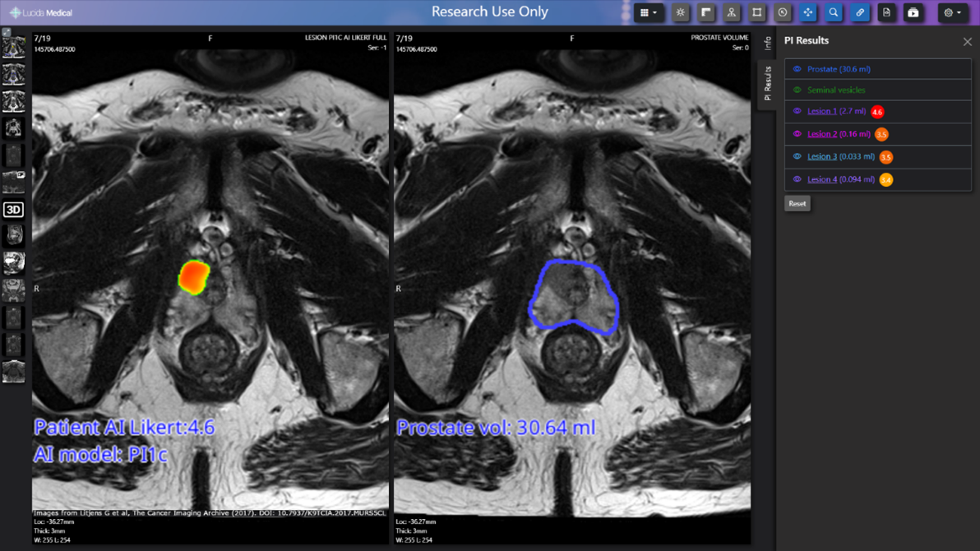Viewport: 980px width, 551px height.
Task: Click the Reset button
Action: click(797, 203)
